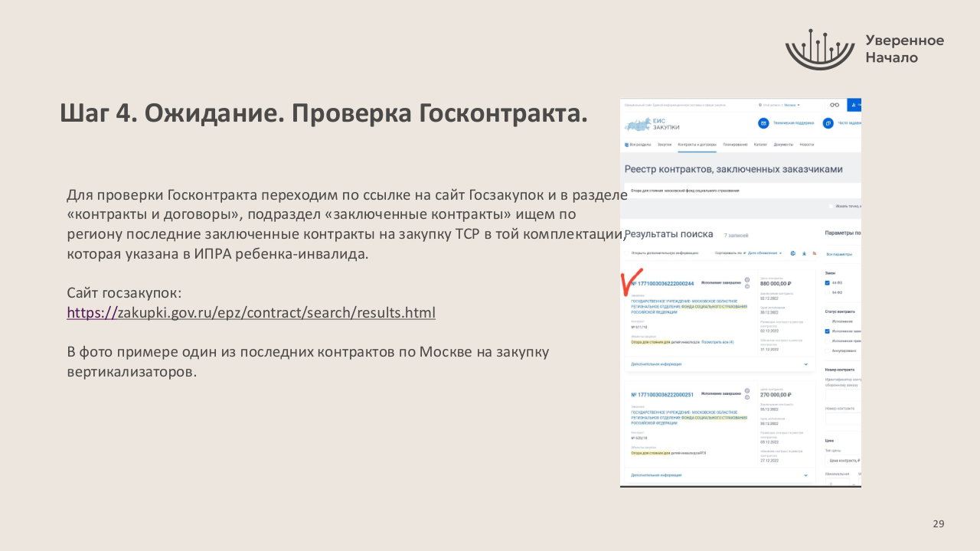The width and height of the screenshot is (980, 551).
Task: Toggle the Искать точно checkbox
Action: click(x=831, y=207)
